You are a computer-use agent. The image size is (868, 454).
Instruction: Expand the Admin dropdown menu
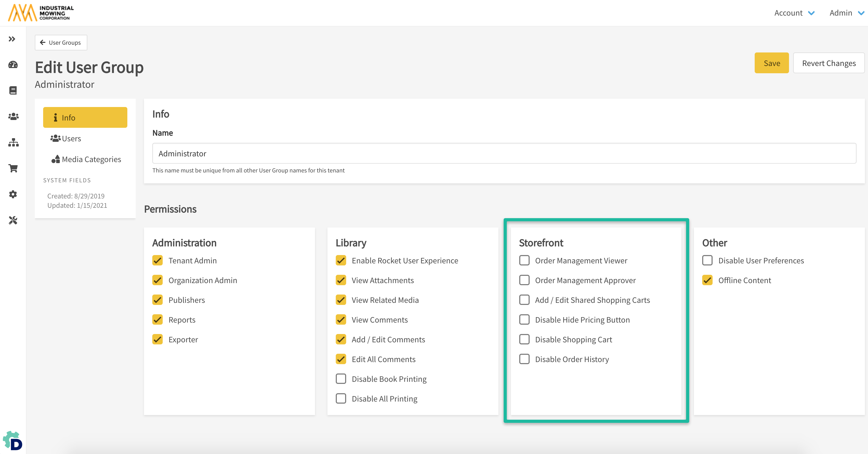[x=846, y=13]
